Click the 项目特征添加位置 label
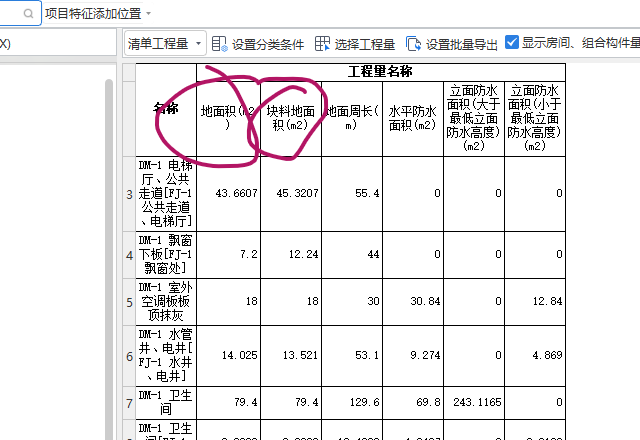 (x=93, y=14)
